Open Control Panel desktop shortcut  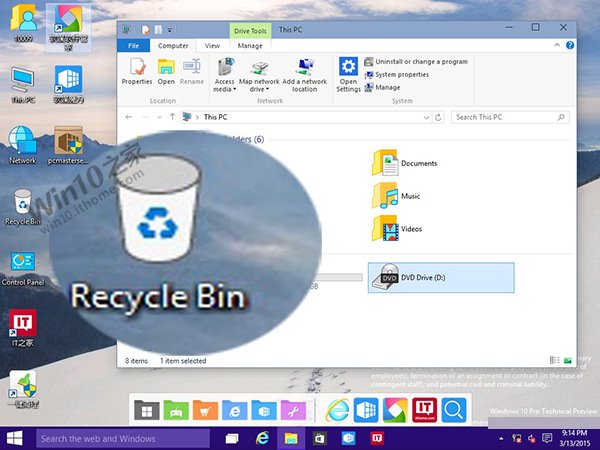coord(21,267)
